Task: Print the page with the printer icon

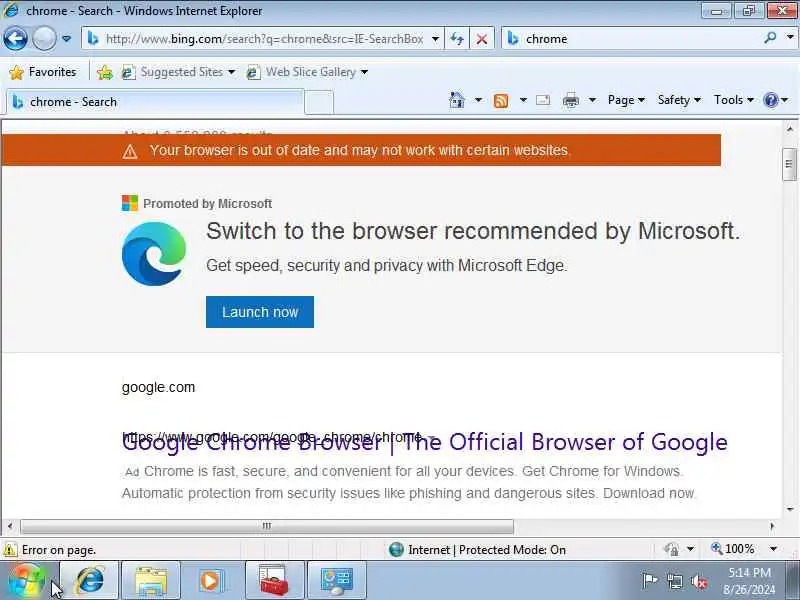Action: coord(571,101)
